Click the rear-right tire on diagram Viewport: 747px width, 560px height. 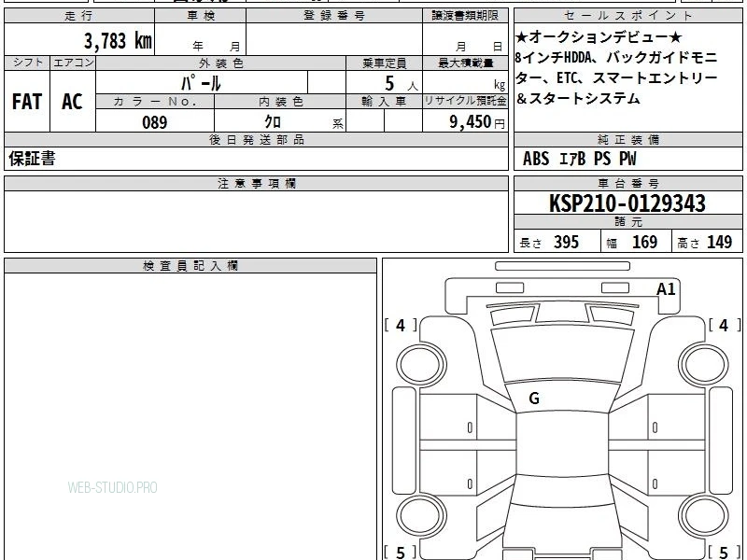(704, 516)
